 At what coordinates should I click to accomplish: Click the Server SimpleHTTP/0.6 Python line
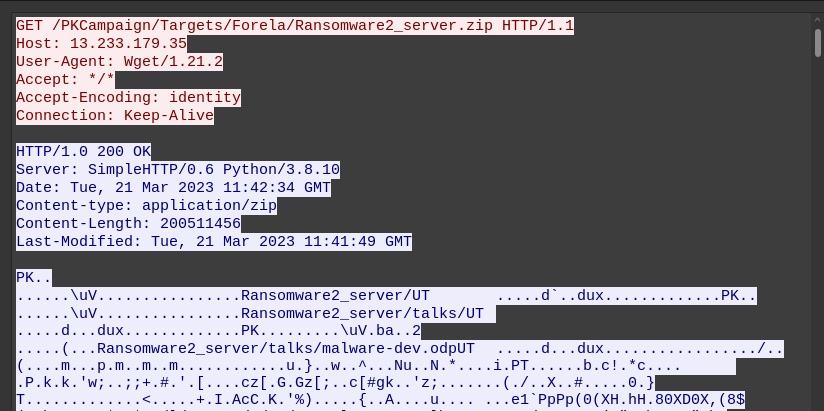click(178, 169)
